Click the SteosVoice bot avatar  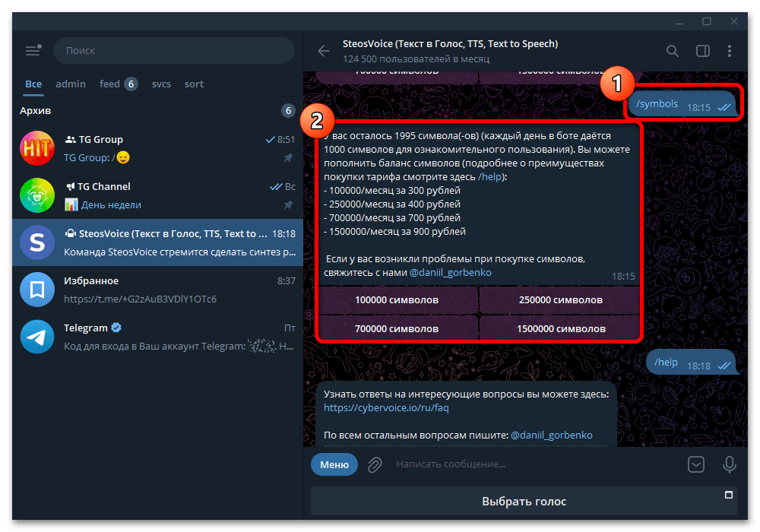[x=37, y=242]
